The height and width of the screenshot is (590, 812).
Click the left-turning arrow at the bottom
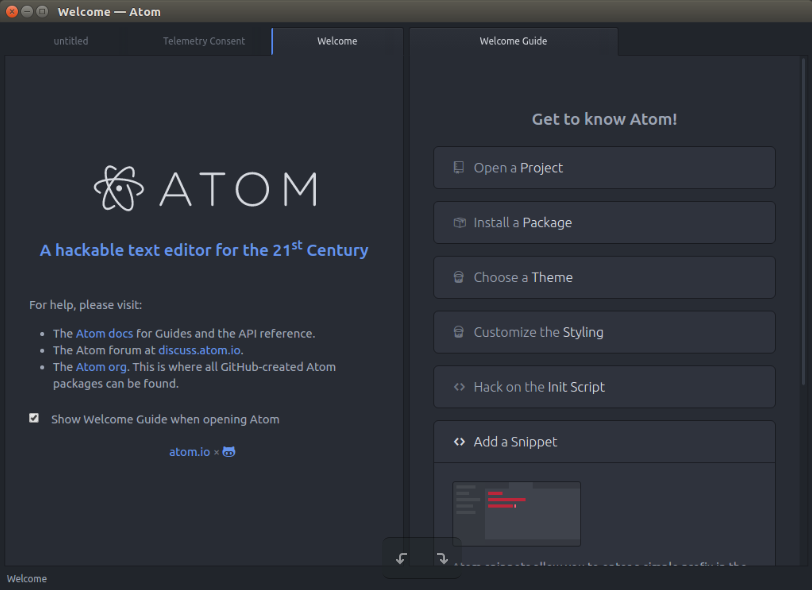point(401,558)
